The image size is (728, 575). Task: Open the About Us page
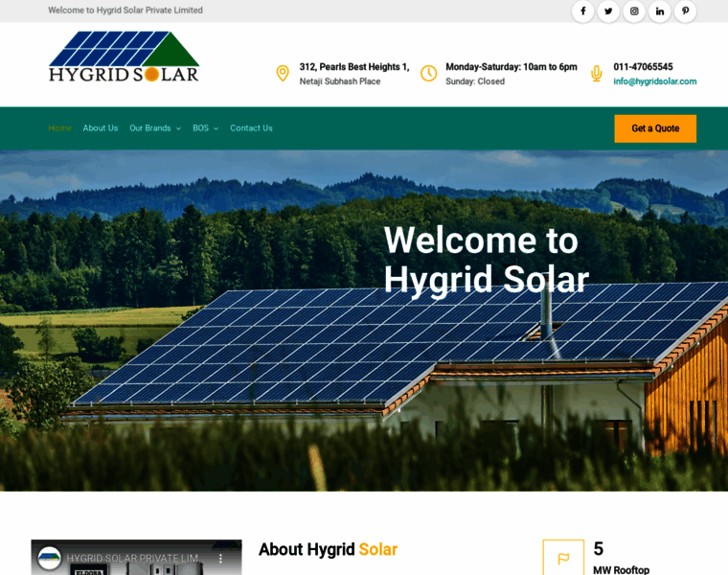click(101, 128)
